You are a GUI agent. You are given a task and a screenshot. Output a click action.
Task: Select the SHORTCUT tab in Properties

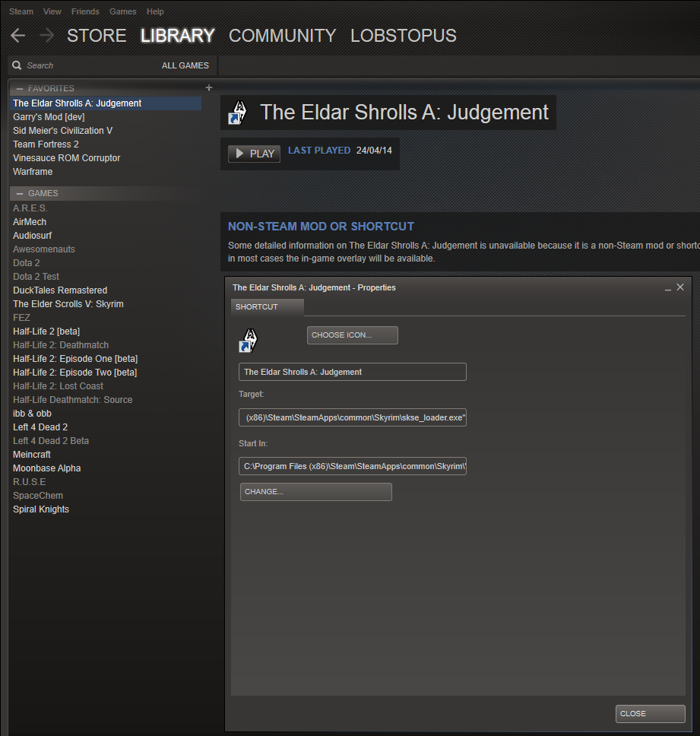point(268,307)
